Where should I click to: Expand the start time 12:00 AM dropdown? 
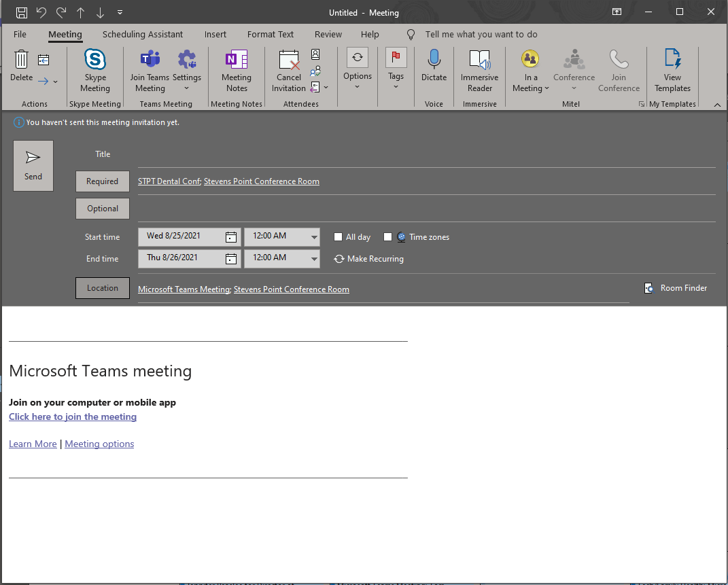[x=314, y=237]
